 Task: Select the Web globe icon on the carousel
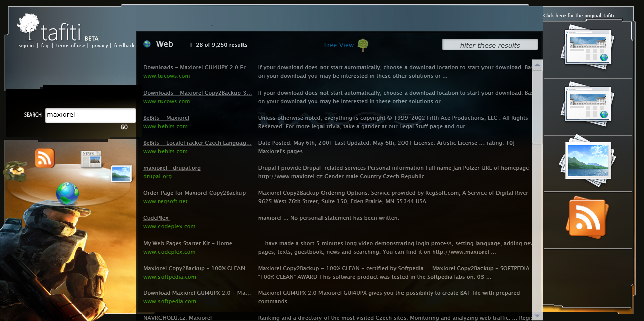(x=67, y=194)
